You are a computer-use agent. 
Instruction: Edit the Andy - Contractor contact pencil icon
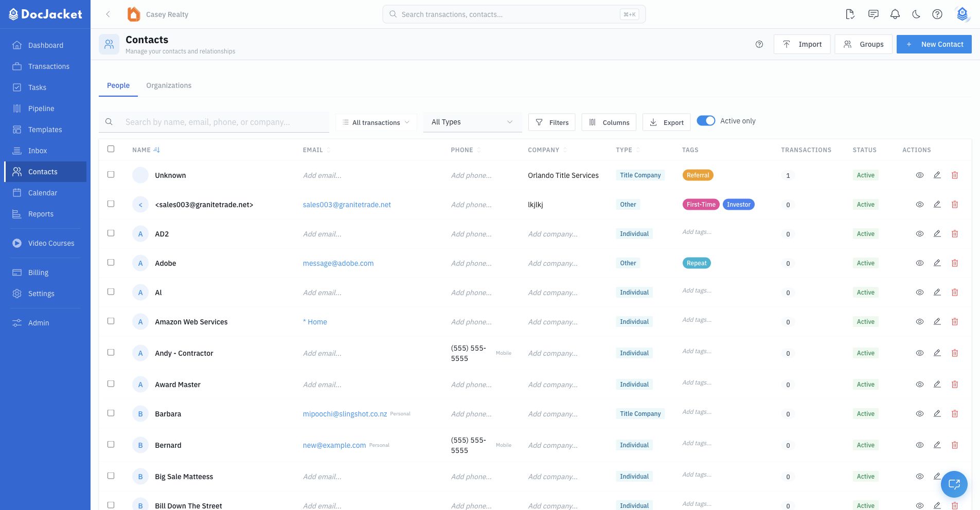point(937,353)
